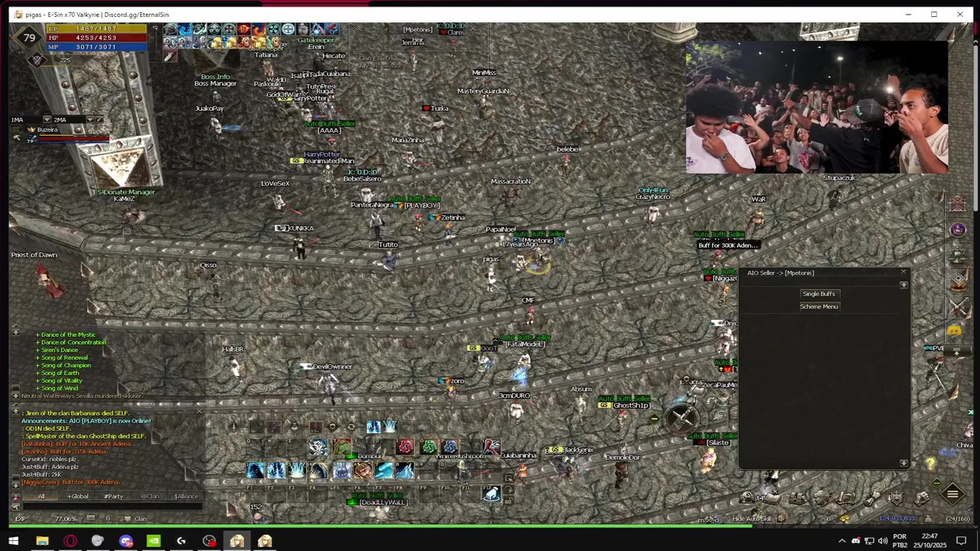Viewport: 980px width, 551px height.
Task: Switch chat to the +Global tab
Action: (78, 496)
